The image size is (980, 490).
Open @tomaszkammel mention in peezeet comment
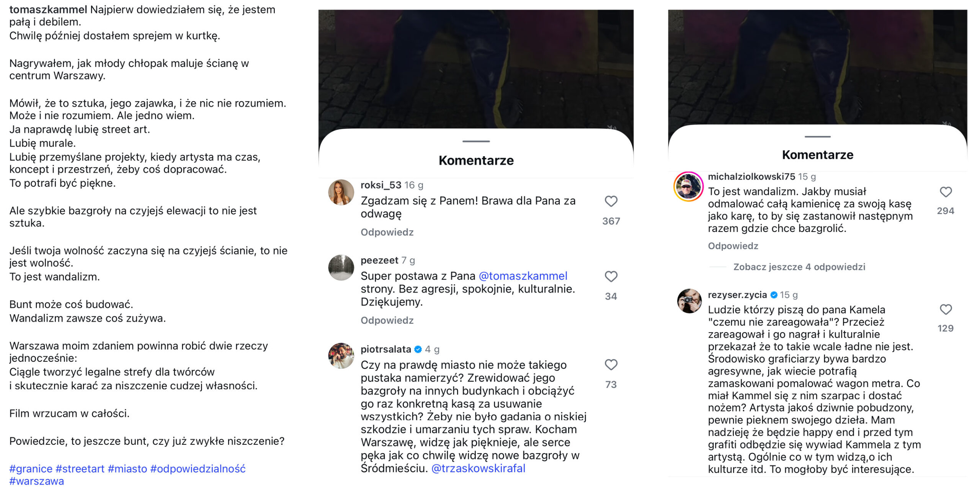pyautogui.click(x=523, y=276)
